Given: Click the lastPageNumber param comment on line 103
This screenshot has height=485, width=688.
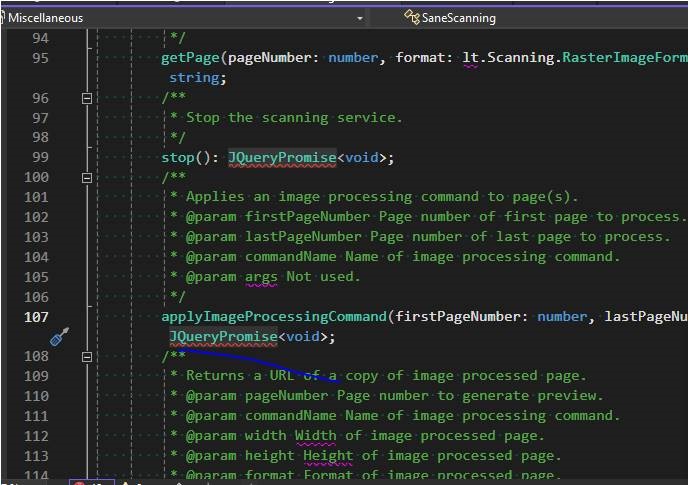Looking at the screenshot, I should (x=428, y=237).
